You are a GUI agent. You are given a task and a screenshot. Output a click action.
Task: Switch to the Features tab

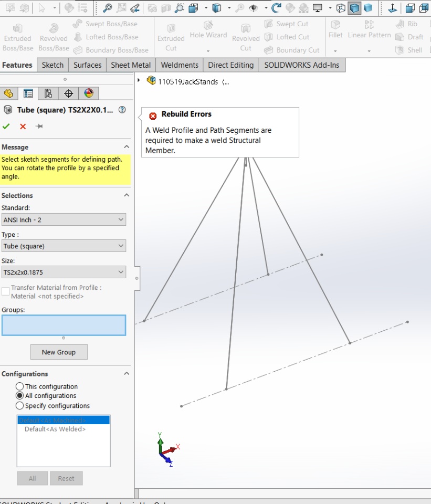point(17,65)
